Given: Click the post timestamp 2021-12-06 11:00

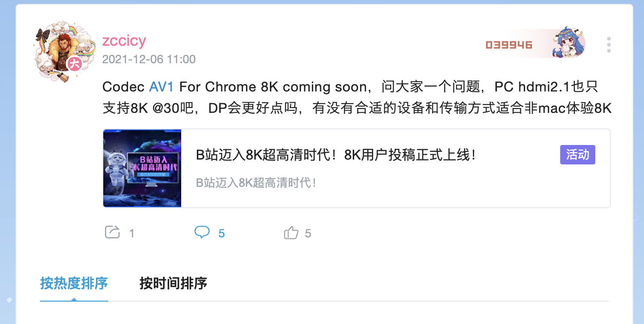Looking at the screenshot, I should click(149, 59).
